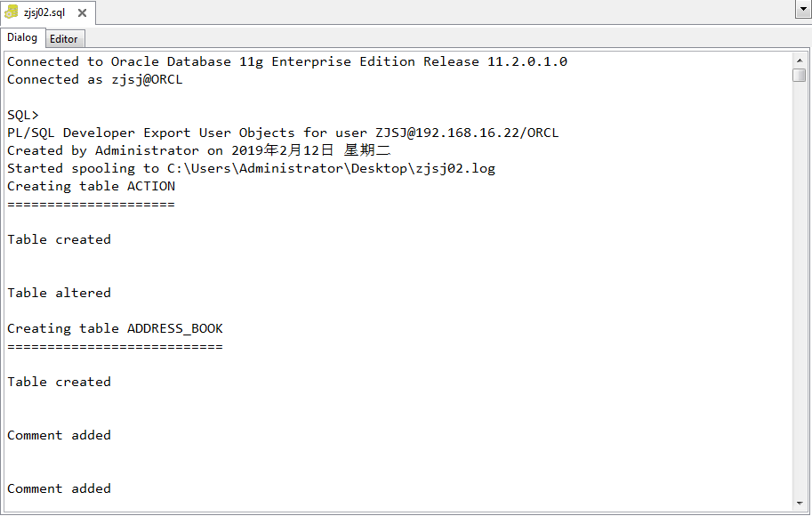The height and width of the screenshot is (516, 812).
Task: Click the SQL file icon on the zjsj02.sql tab
Action: [x=12, y=12]
